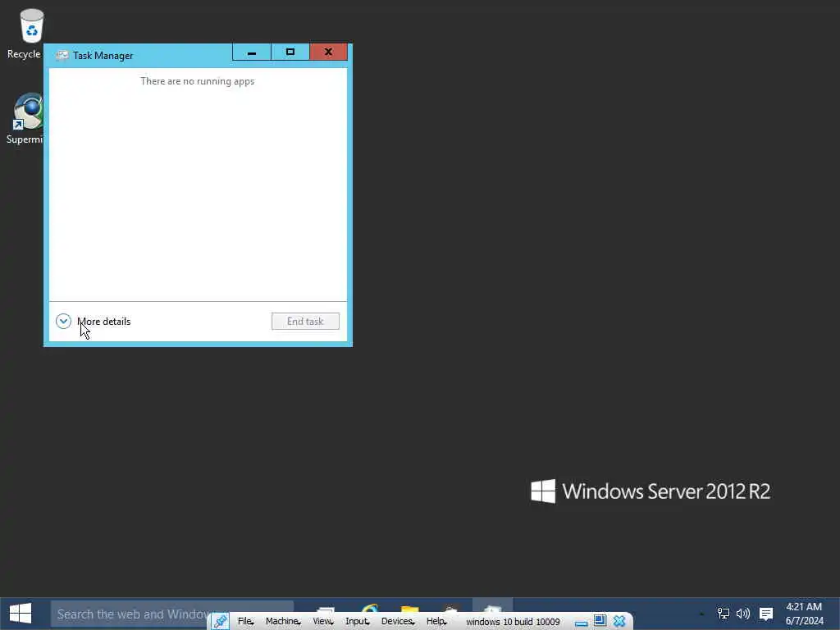Click the 'There are no running apps' text

click(197, 81)
